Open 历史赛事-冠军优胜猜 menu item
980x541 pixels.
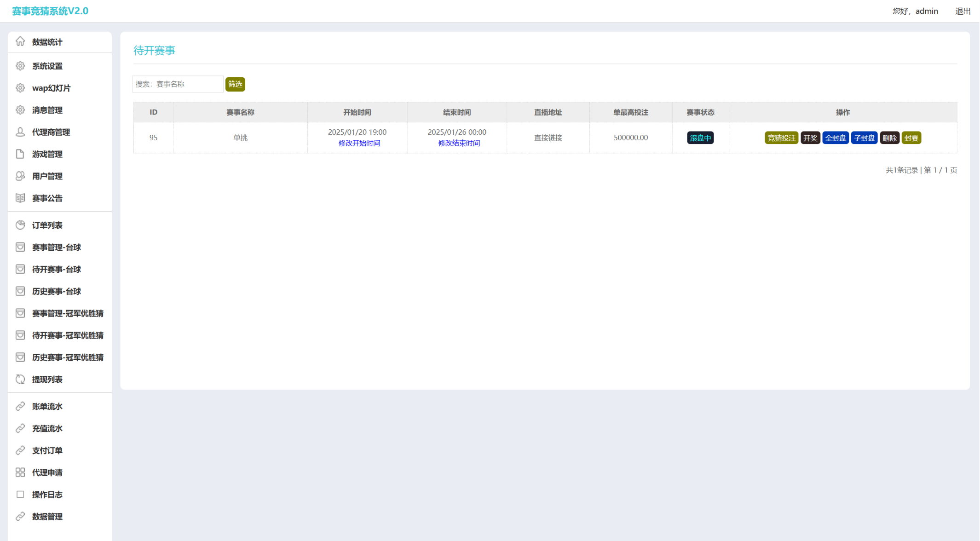68,357
